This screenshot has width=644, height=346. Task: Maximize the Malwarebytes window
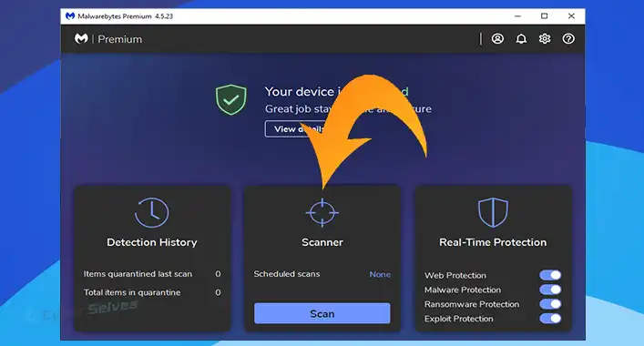point(544,16)
